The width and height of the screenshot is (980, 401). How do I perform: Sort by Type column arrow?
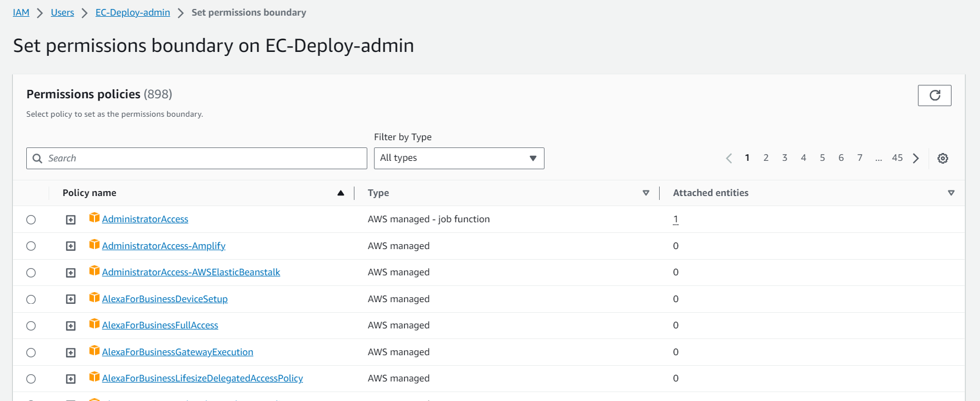tap(646, 193)
